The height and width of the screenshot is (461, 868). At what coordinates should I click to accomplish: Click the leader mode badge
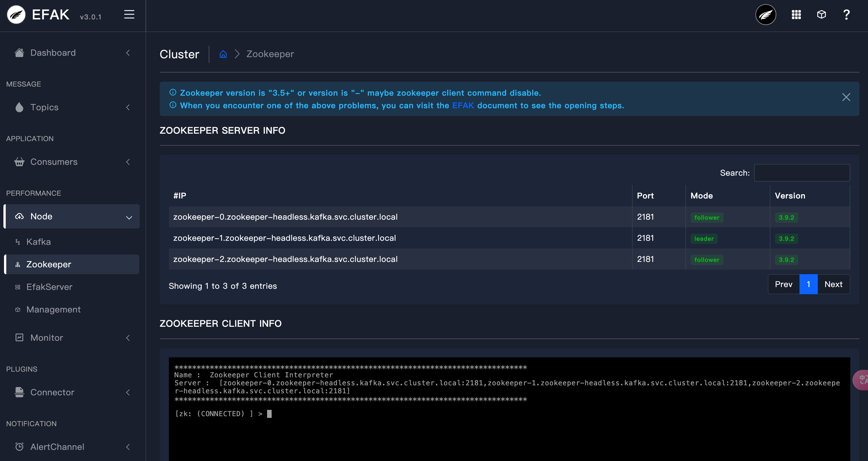704,239
